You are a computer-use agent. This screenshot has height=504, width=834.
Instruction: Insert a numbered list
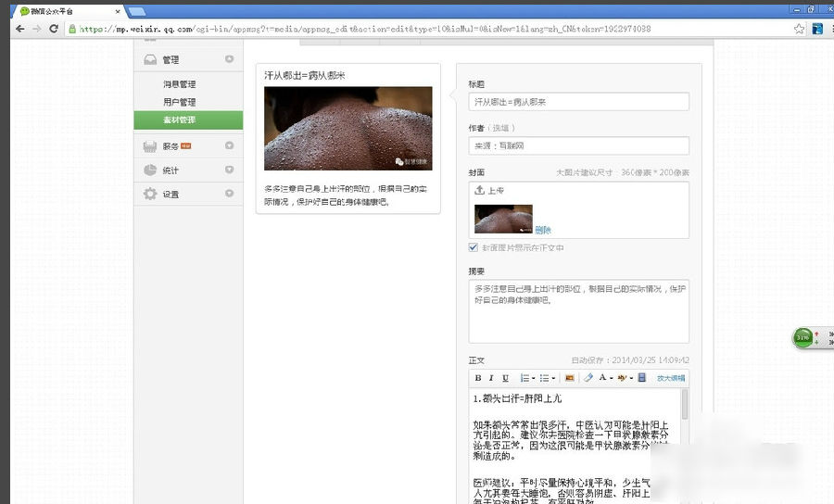524,378
